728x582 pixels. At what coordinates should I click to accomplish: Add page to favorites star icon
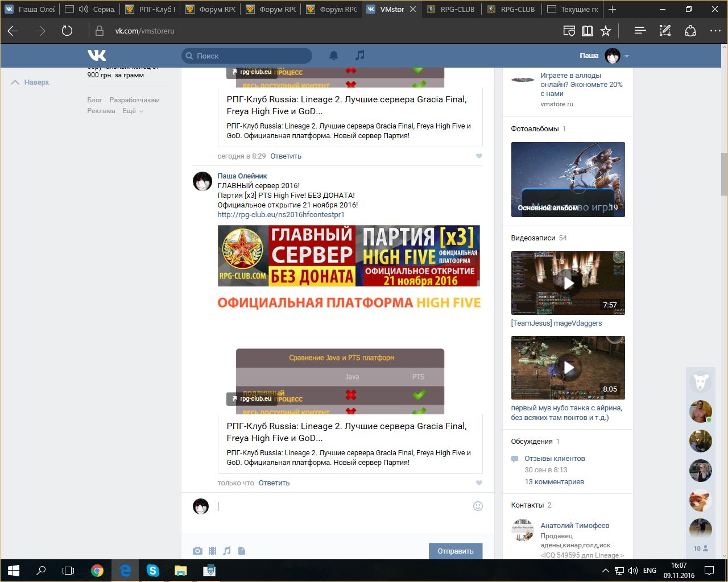606,31
